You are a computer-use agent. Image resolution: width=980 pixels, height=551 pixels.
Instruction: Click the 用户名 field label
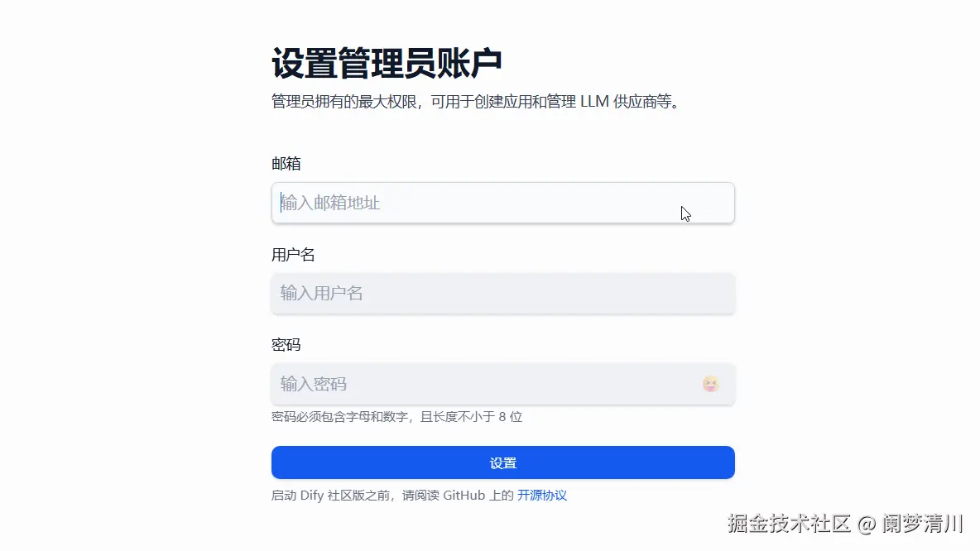[293, 255]
